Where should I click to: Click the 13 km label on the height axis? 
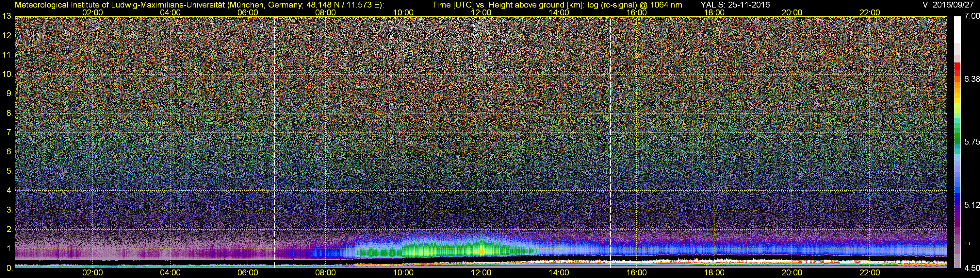click(x=7, y=16)
